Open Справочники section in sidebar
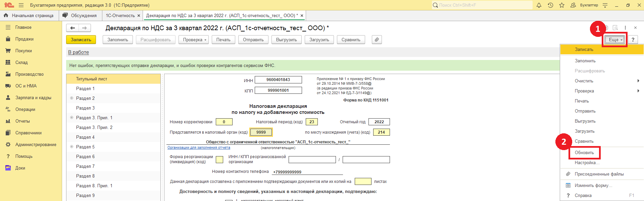 (x=31, y=133)
